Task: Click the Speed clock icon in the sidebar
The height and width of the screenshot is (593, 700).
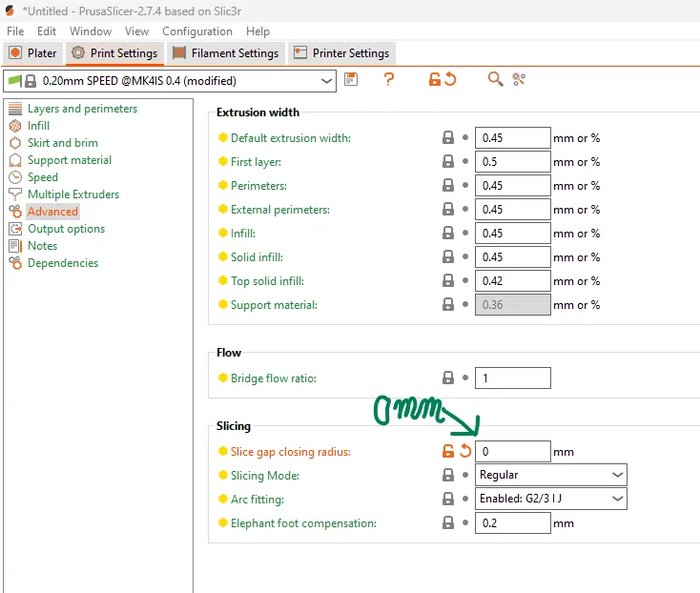Action: [x=15, y=177]
